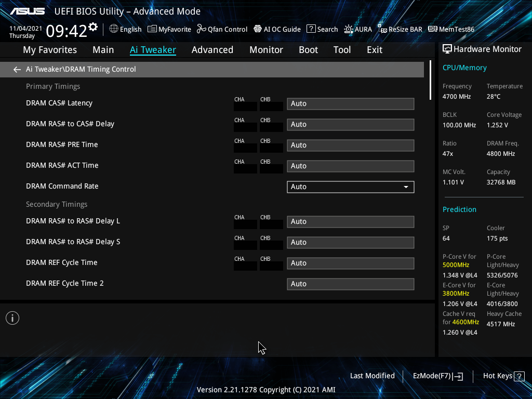Click the 1.252 V core voltage value
This screenshot has height=399, width=532.
pos(497,125)
